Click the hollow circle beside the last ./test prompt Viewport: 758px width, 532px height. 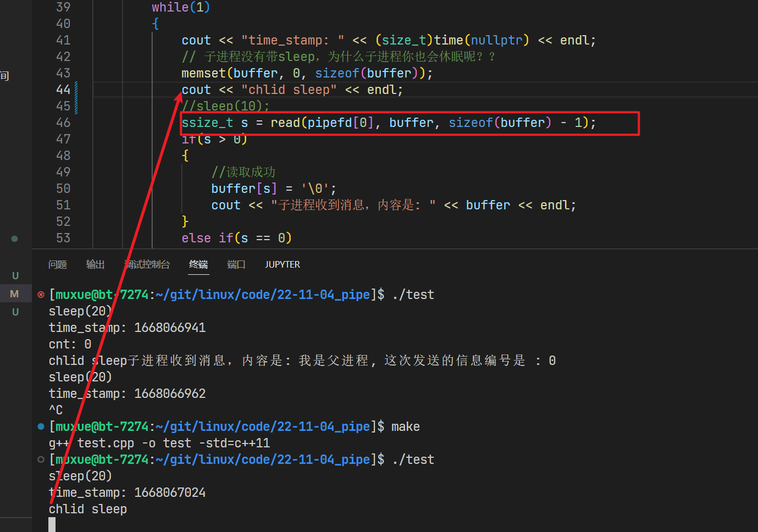click(41, 459)
